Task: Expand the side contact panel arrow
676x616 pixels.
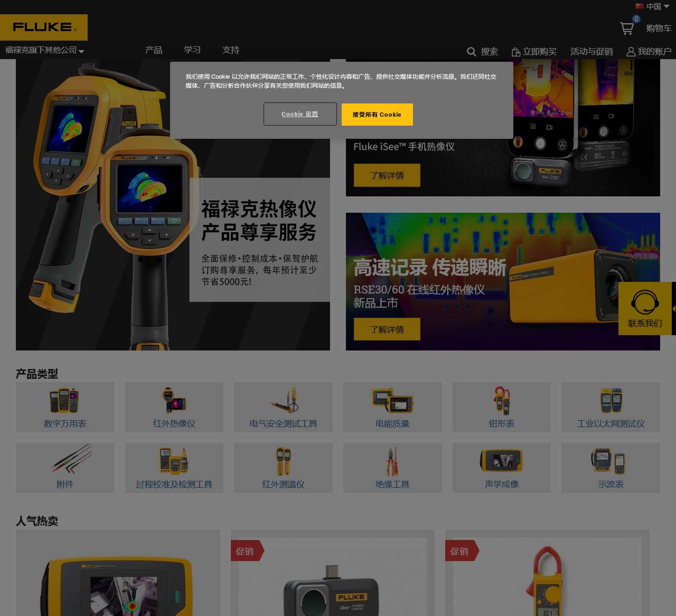Action: point(673,308)
